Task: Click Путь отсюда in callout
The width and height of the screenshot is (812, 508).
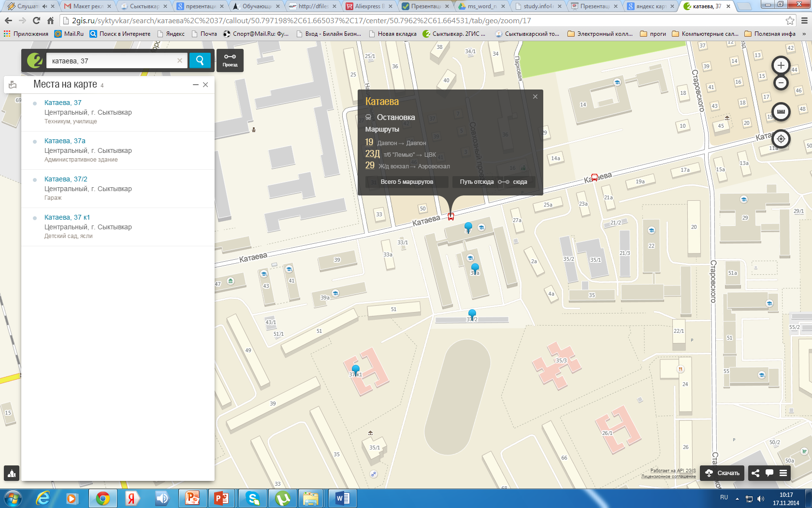Action: (477, 182)
